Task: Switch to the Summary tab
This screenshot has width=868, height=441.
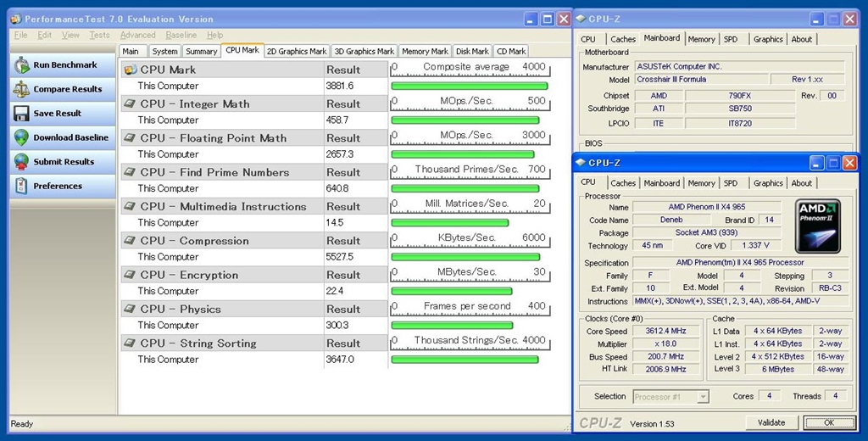Action: pos(202,51)
